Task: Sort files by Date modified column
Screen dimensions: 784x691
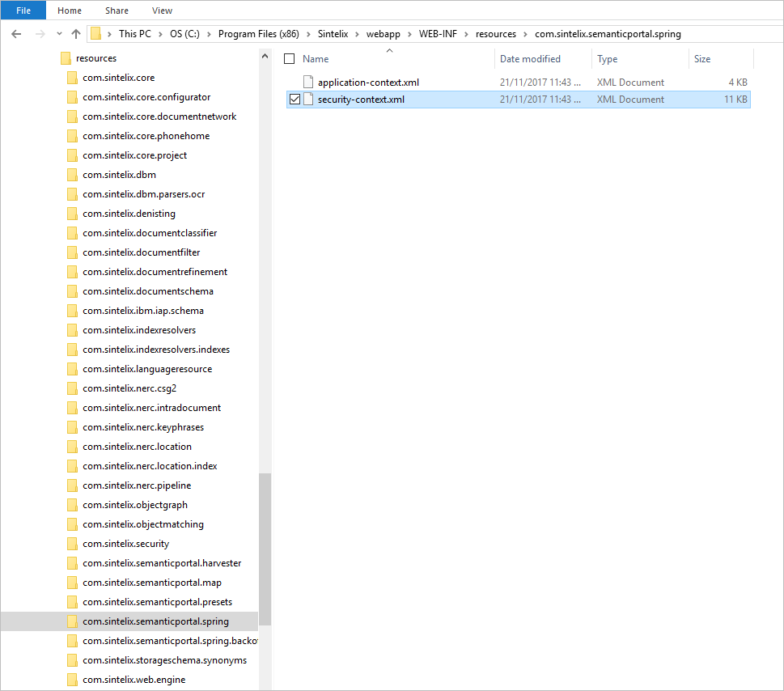Action: click(530, 59)
